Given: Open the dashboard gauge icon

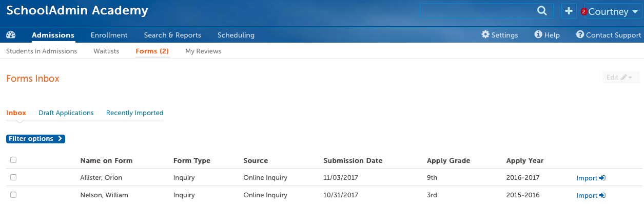Looking at the screenshot, I should (x=11, y=35).
